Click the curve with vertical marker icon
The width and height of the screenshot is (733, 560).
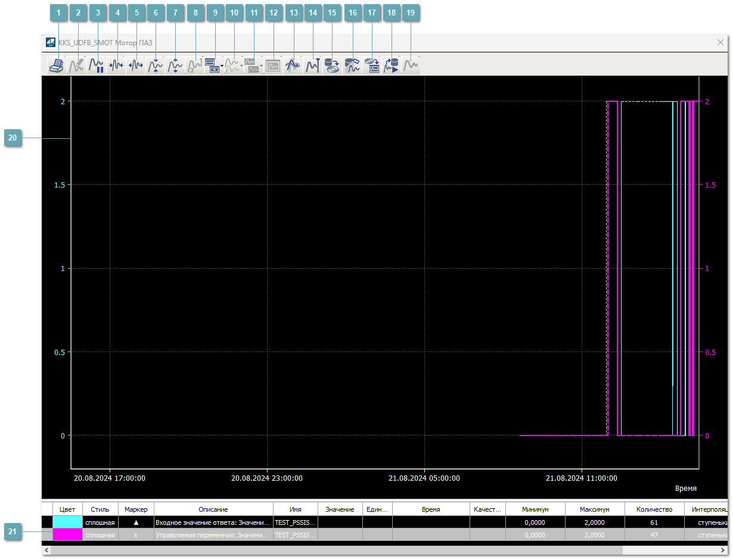(312, 66)
